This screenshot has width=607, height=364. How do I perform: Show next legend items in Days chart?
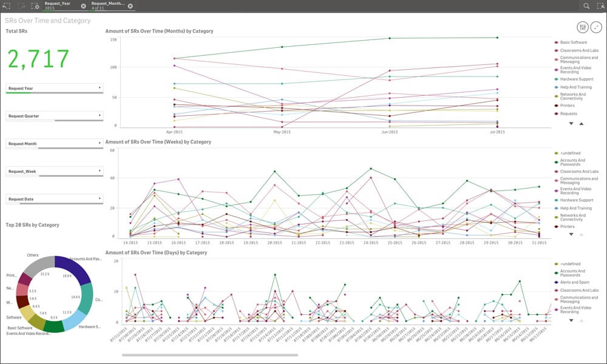[x=571, y=320]
